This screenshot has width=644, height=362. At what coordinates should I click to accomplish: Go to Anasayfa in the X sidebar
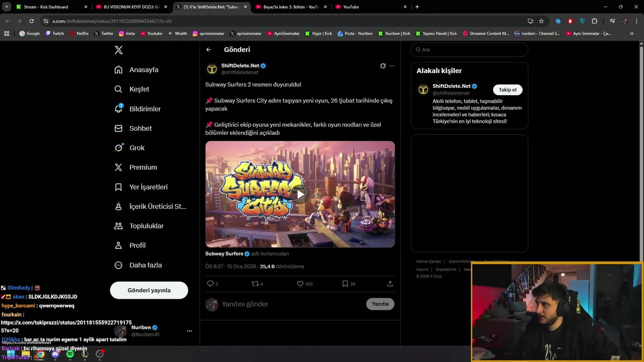click(x=136, y=69)
